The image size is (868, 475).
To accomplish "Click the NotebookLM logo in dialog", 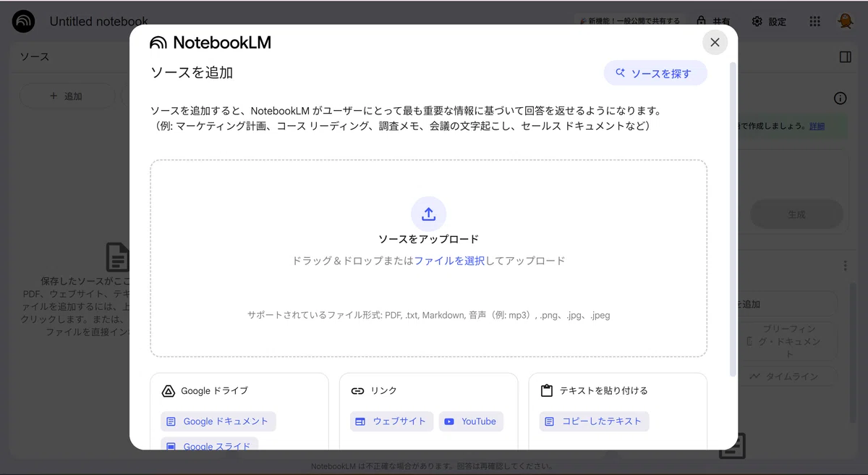I will pos(210,43).
